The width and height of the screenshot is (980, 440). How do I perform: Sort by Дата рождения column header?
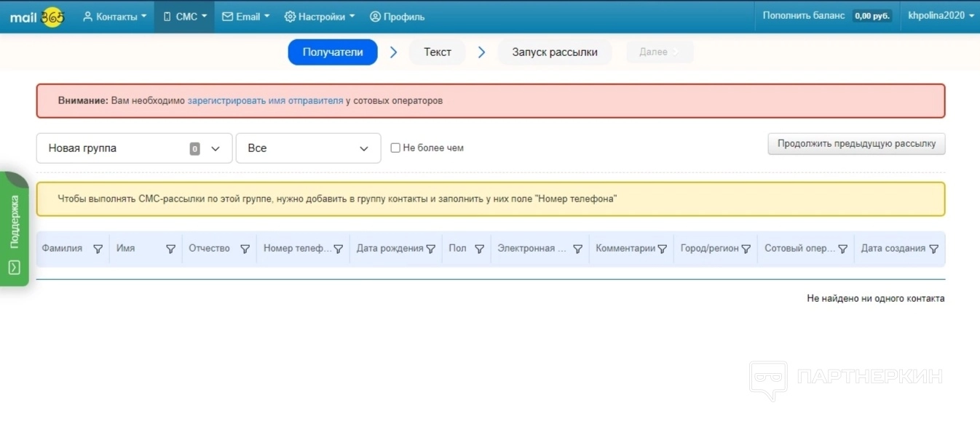390,249
